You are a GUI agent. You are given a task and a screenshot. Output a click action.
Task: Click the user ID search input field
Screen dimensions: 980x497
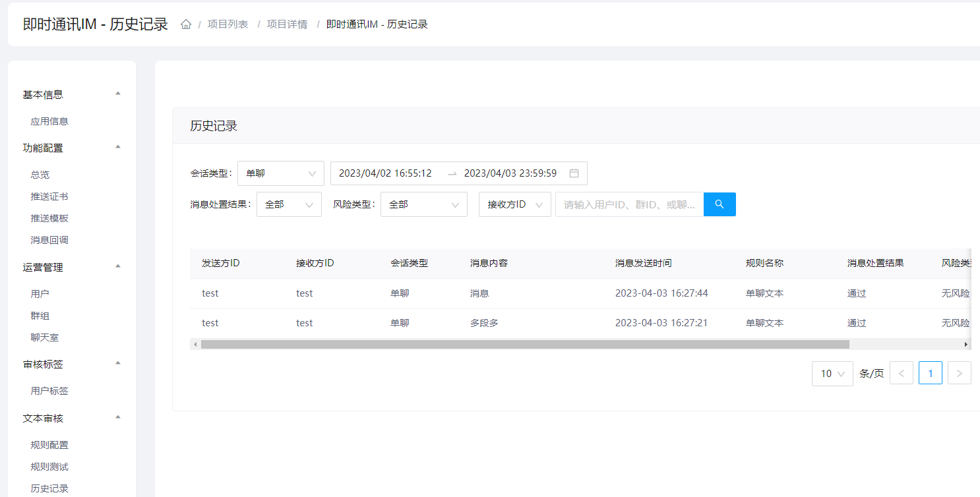click(629, 204)
